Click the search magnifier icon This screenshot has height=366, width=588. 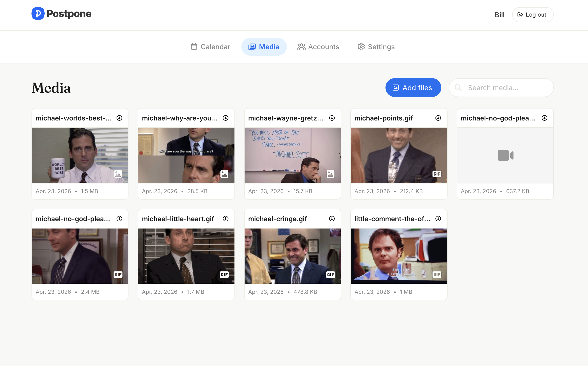459,88
